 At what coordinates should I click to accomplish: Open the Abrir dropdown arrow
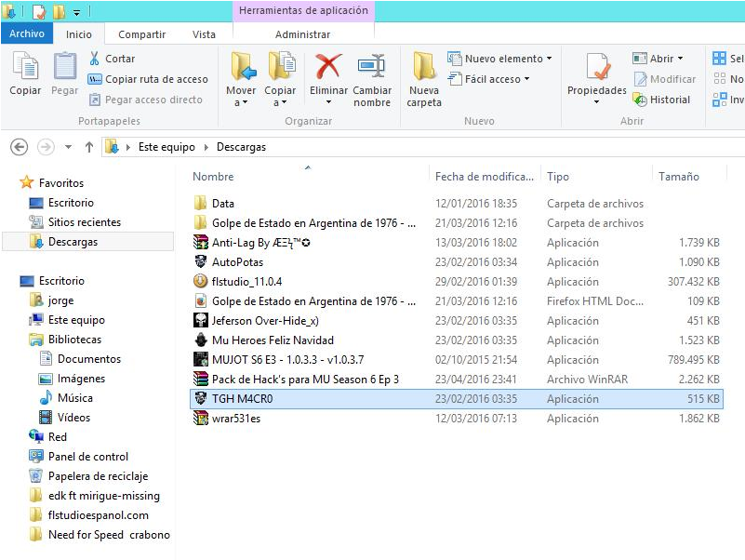(680, 59)
